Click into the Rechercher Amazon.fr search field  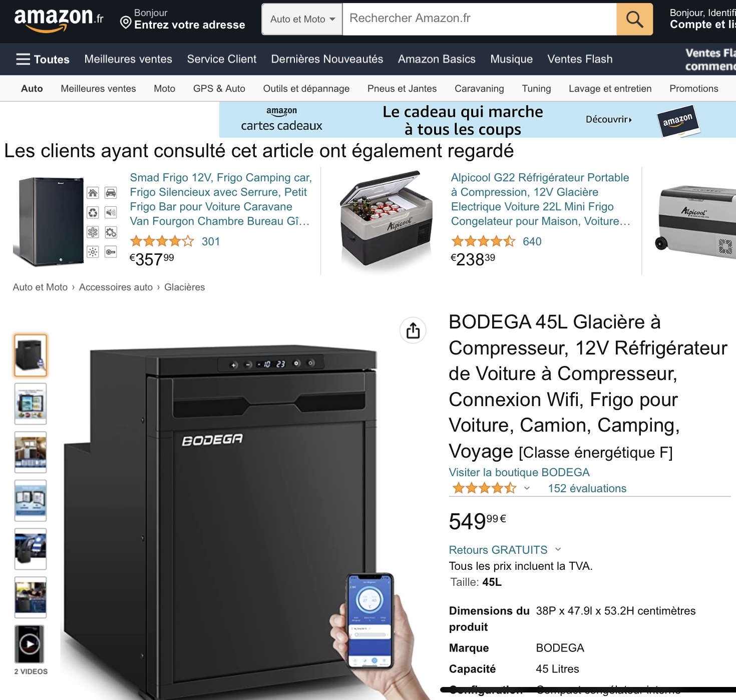pyautogui.click(x=479, y=19)
